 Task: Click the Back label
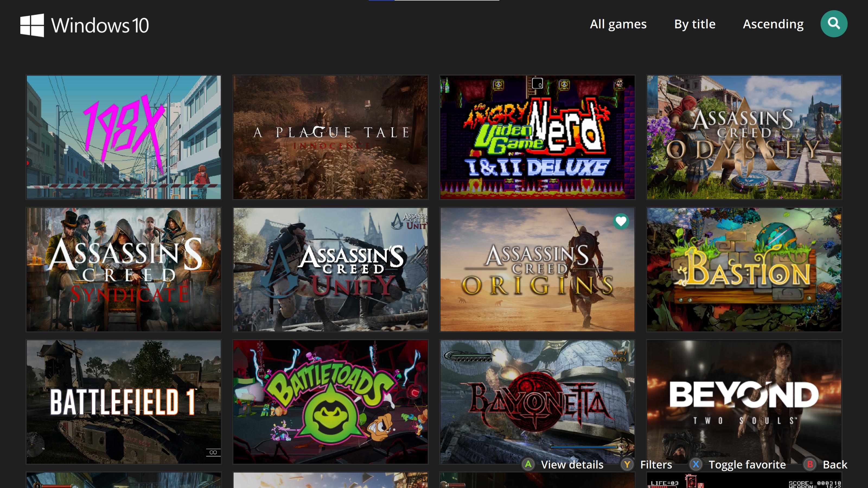tap(835, 464)
